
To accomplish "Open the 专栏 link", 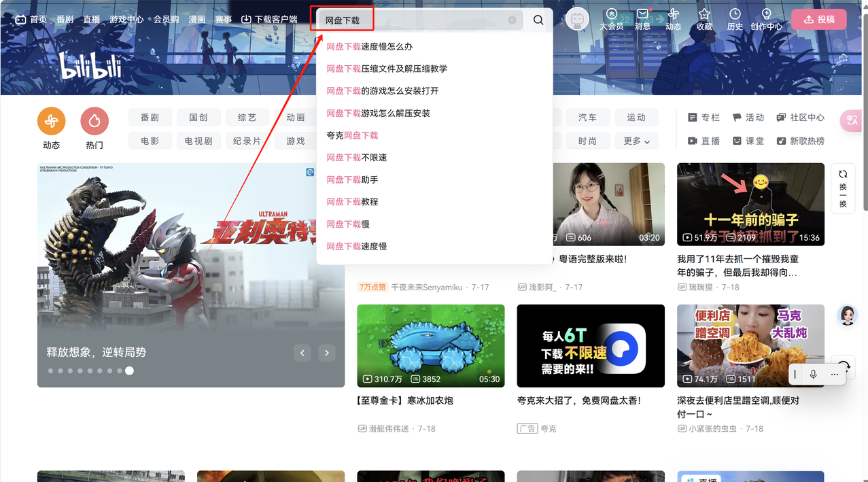I will (x=704, y=118).
